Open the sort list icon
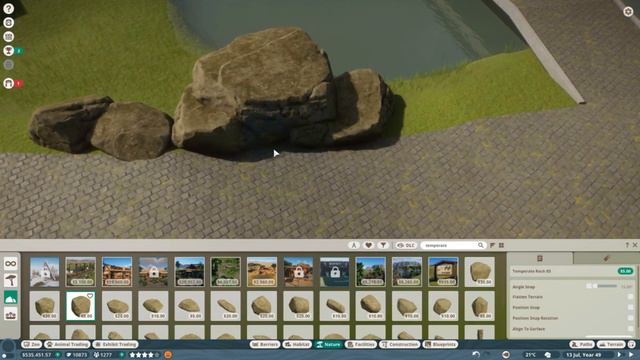This screenshot has width=640, height=360. click(492, 245)
